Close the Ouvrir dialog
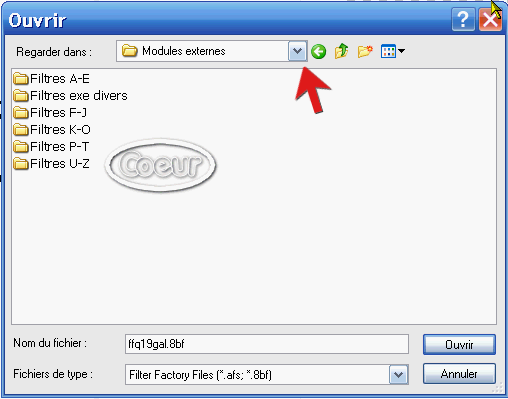Viewport: 508px width, 399px height. (490, 20)
